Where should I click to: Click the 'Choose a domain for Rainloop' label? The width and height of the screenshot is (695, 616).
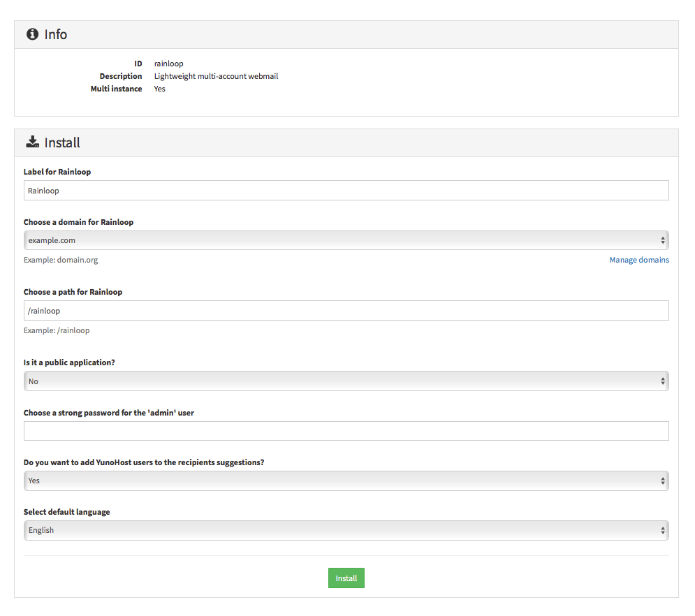78,222
